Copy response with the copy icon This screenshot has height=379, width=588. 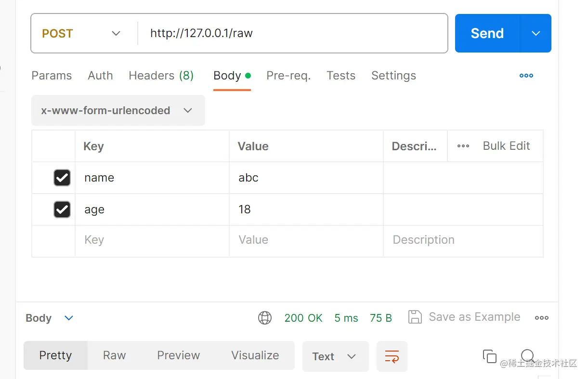490,356
